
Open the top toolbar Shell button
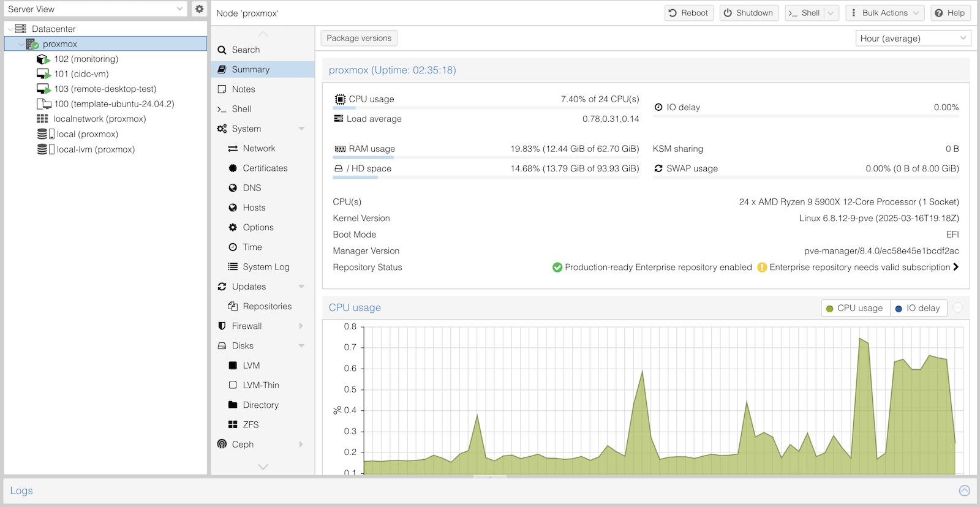(x=805, y=13)
